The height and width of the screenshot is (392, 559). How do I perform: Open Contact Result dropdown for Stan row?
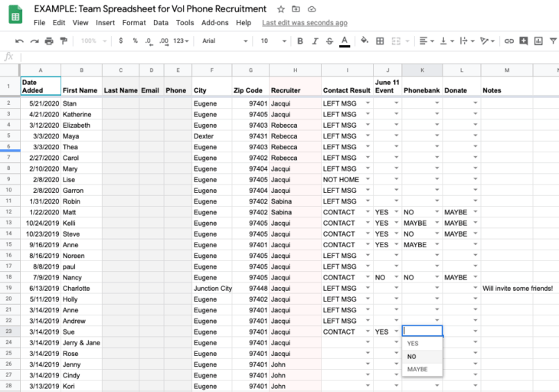pos(368,103)
